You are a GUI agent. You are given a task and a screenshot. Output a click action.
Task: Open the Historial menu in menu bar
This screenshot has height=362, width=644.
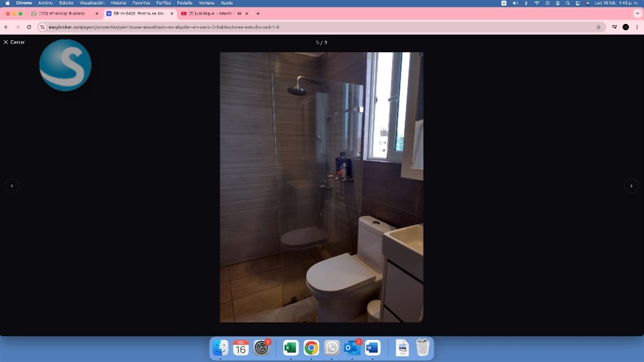(118, 3)
